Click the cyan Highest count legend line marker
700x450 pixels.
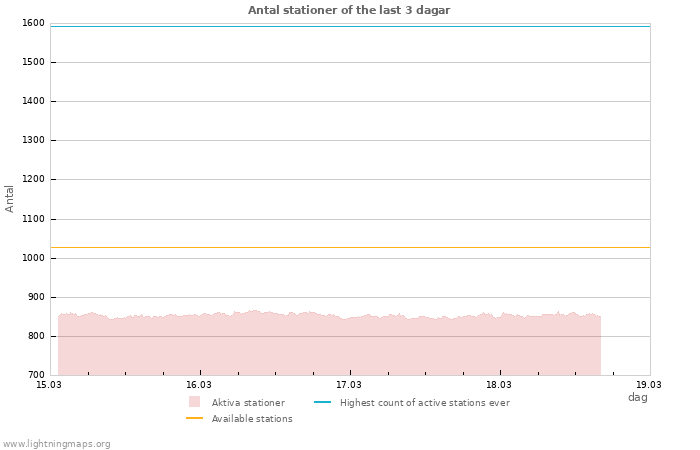tap(322, 402)
